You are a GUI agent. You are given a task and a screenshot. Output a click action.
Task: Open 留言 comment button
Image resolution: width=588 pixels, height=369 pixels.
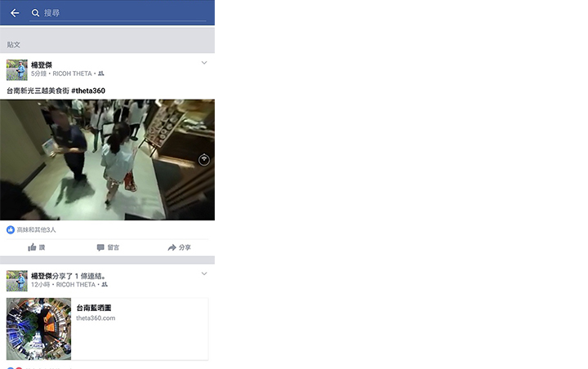click(108, 247)
